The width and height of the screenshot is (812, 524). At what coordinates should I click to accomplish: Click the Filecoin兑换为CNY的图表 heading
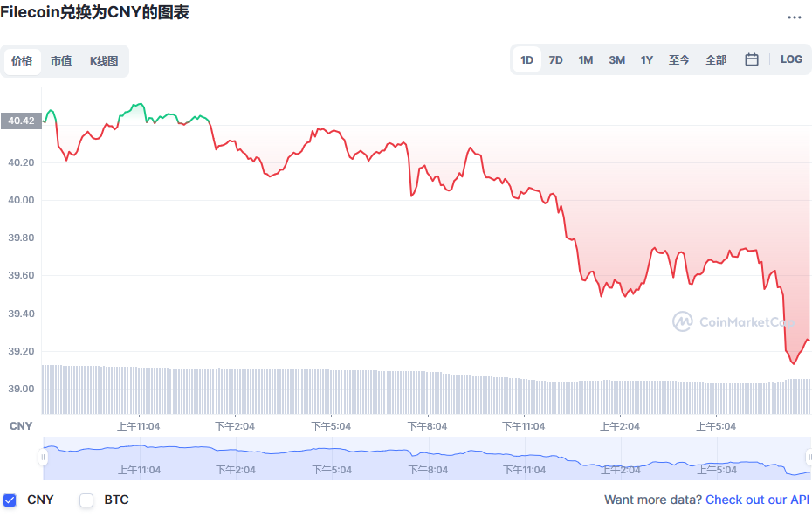coord(94,12)
